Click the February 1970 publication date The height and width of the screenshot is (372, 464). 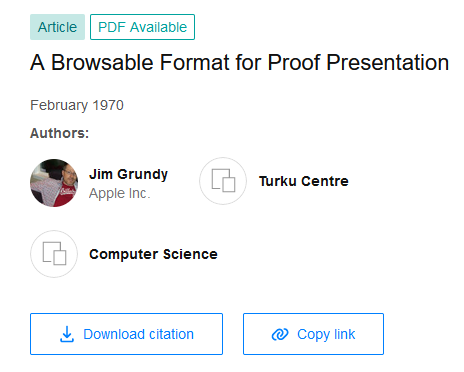[x=77, y=105]
